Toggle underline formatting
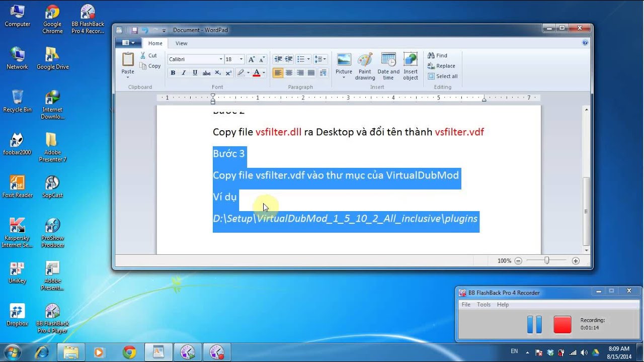This screenshot has width=644, height=362. [195, 73]
